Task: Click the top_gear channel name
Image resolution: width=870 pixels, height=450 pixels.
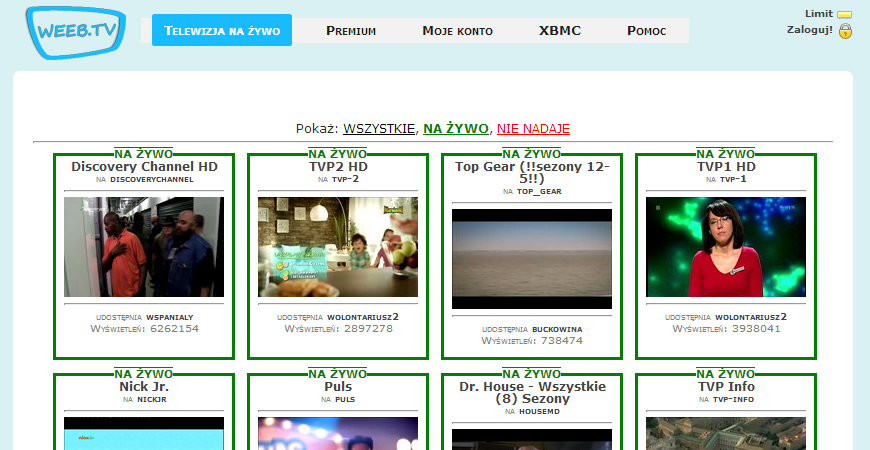Action: (x=539, y=192)
